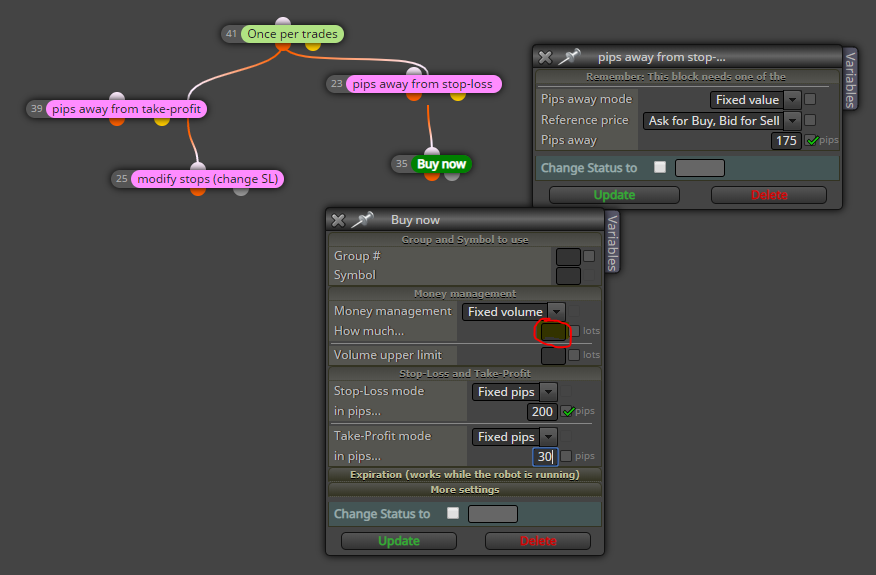Pin the pips away from stop-loss panel
This screenshot has width=876, height=575.
click(x=569, y=56)
